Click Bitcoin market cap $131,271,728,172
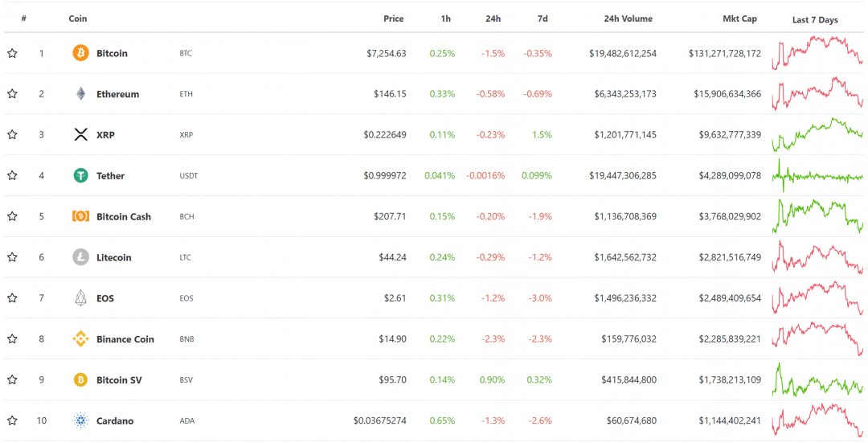This screenshot has height=443, width=868. (x=725, y=53)
